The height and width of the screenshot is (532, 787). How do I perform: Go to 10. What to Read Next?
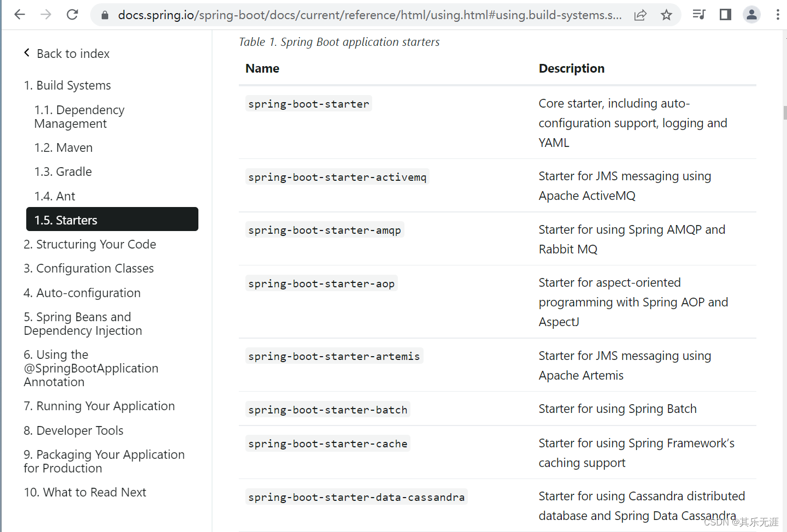[x=85, y=492]
